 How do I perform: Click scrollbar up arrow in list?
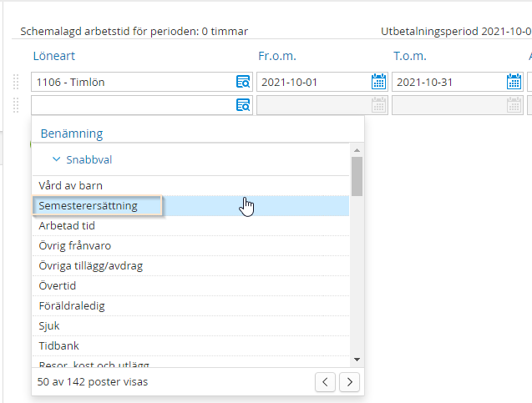(x=357, y=150)
